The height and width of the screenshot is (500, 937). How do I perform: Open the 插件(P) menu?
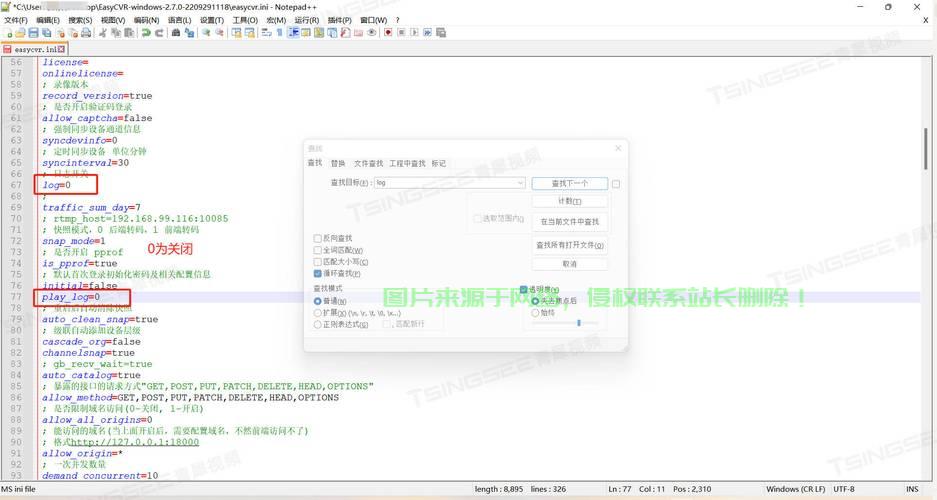[339, 20]
